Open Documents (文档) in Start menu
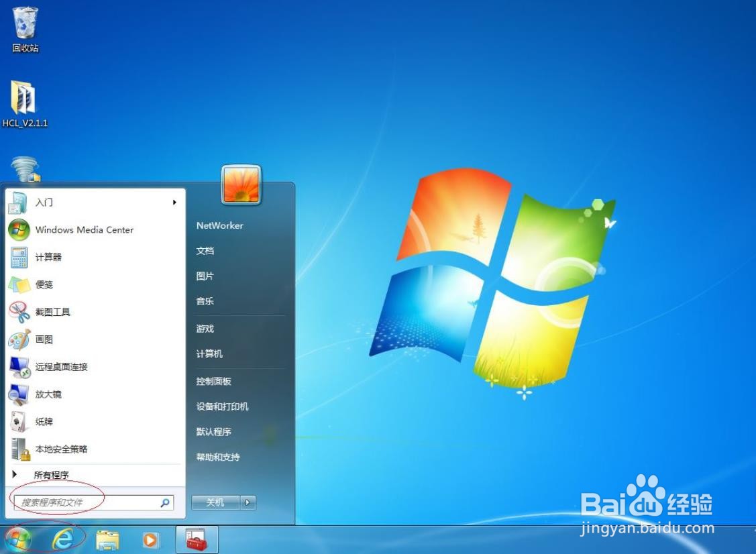Viewport: 756px width, 554px height. coord(205,251)
